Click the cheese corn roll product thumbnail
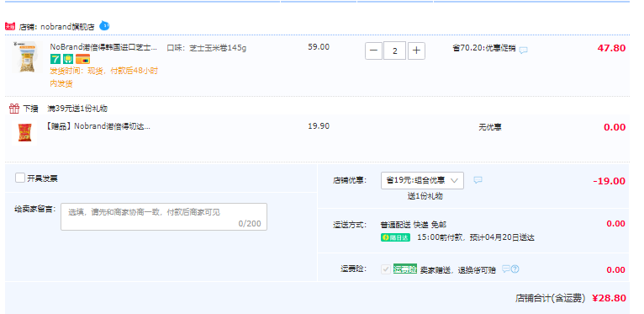644x314 pixels. (x=24, y=58)
